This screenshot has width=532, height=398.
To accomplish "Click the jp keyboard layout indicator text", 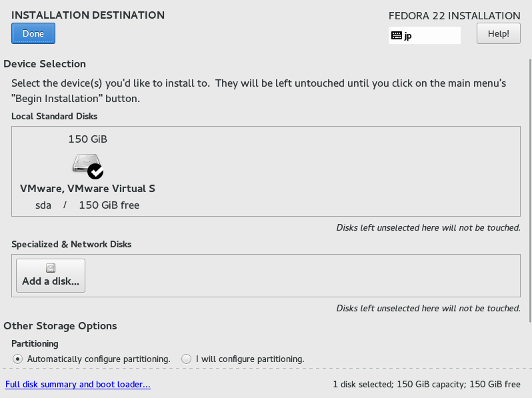I will pos(408,36).
